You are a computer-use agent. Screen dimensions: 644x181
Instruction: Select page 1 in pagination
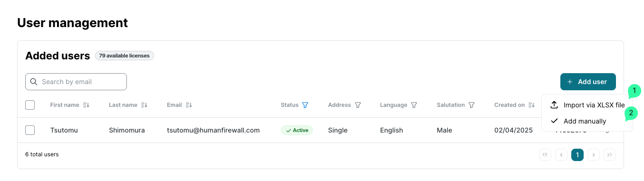[x=577, y=155]
